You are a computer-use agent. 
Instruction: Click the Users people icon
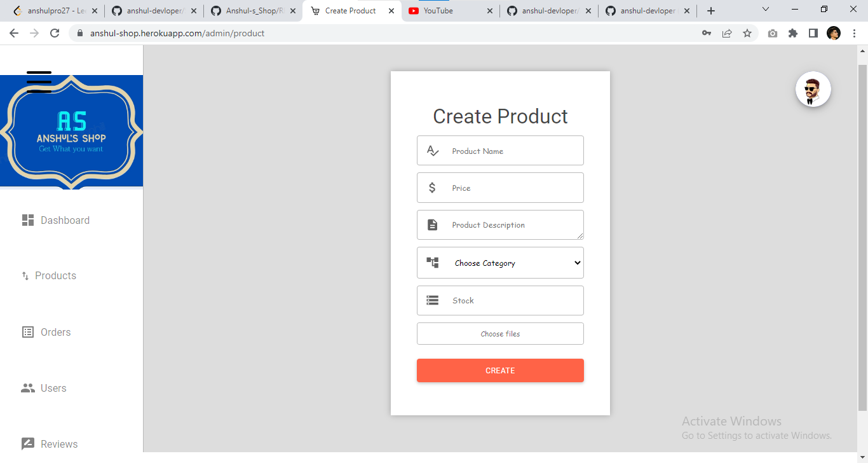27,387
